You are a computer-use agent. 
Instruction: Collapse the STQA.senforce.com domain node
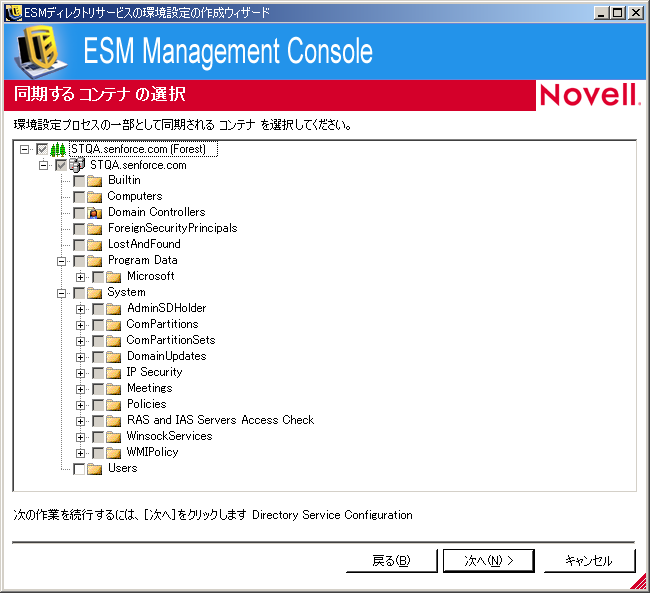click(43, 165)
